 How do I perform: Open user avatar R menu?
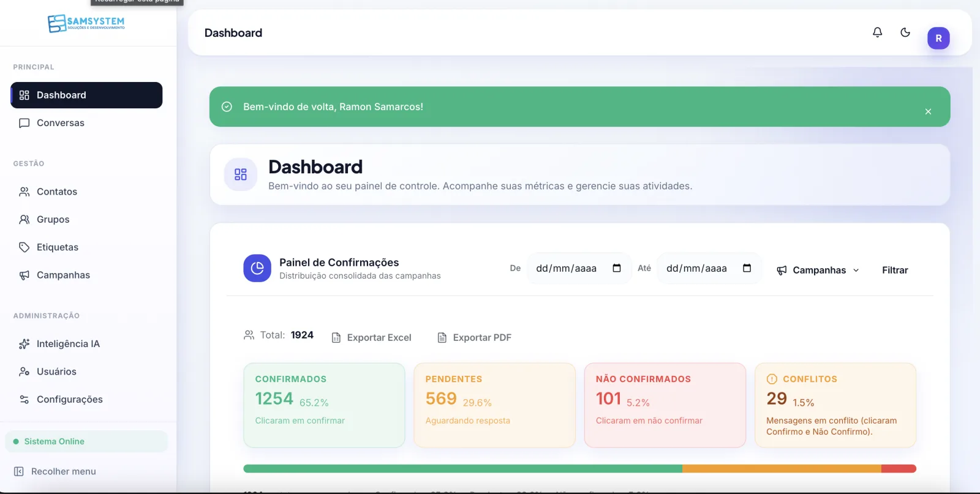(x=938, y=38)
